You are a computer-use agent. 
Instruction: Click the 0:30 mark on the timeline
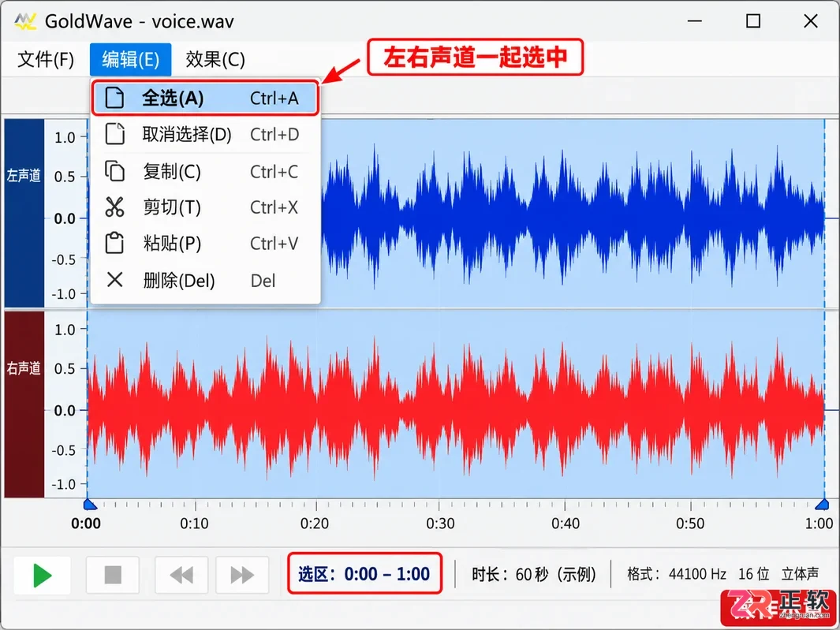click(x=440, y=524)
